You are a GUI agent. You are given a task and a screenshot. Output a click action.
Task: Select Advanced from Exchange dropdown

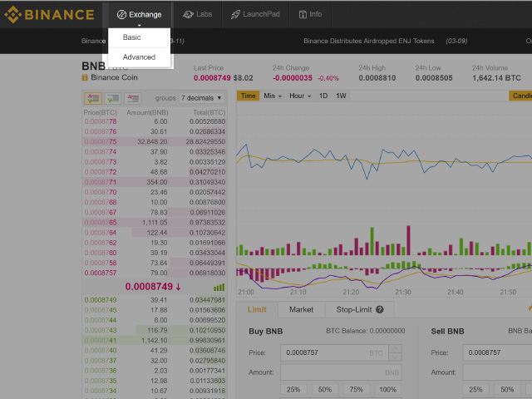pyautogui.click(x=139, y=57)
